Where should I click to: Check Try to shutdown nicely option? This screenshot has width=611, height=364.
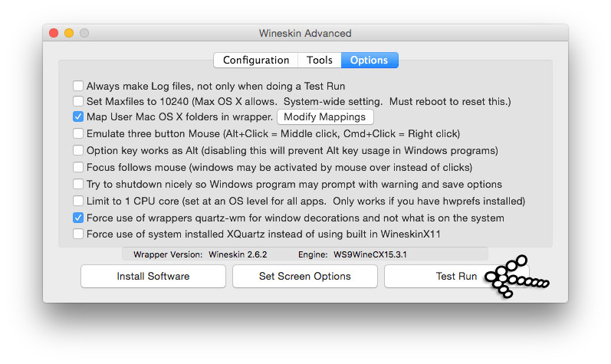(x=78, y=184)
